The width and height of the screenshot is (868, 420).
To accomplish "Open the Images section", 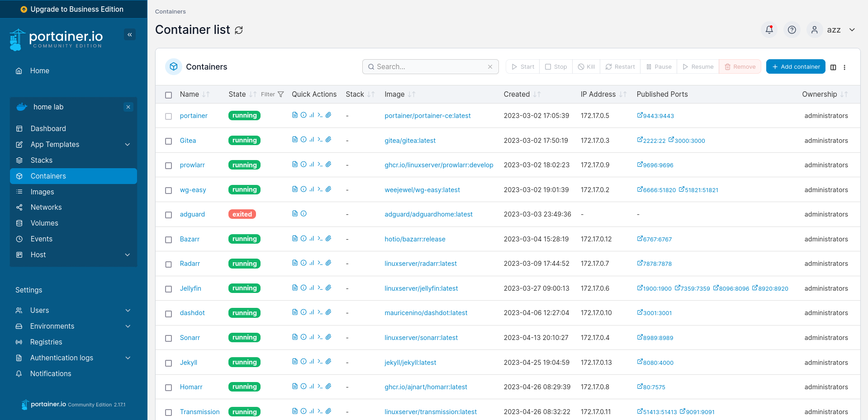I will click(x=73, y=192).
